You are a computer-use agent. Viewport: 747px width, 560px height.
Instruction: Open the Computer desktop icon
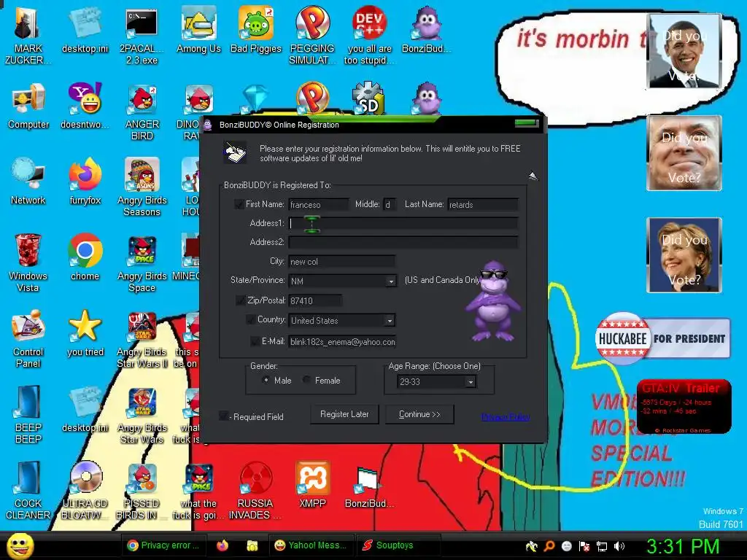(28, 107)
